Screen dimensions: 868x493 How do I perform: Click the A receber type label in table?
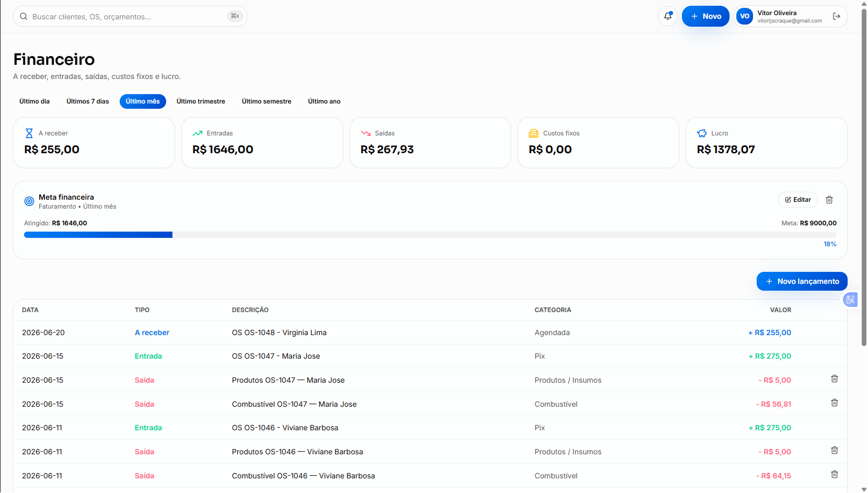pyautogui.click(x=152, y=333)
